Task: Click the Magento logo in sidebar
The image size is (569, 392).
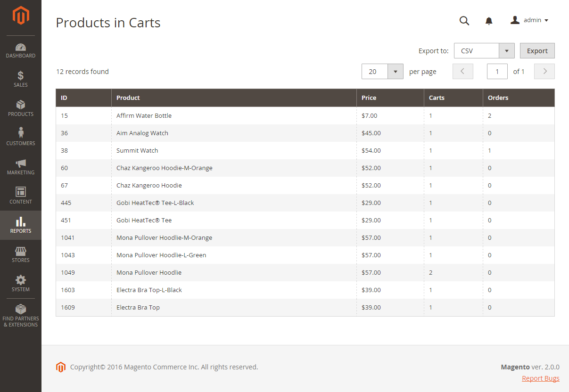Action: click(21, 16)
